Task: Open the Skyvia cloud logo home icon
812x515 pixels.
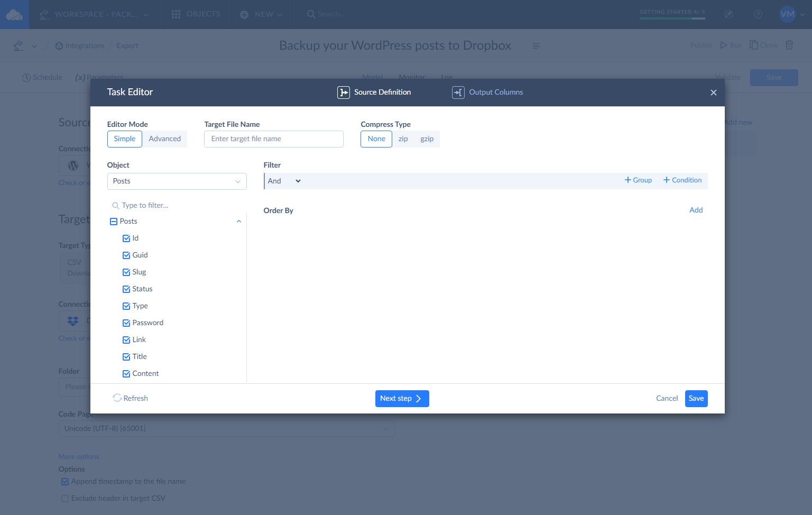Action: click(14, 14)
